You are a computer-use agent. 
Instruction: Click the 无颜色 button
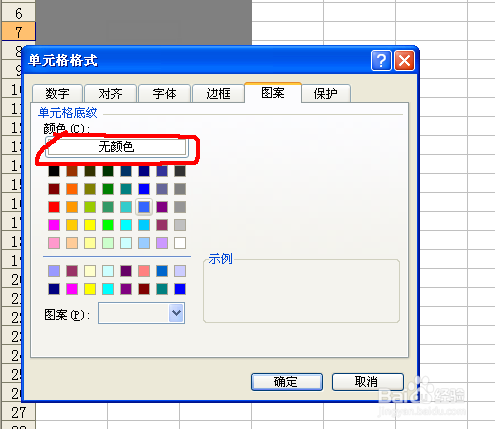point(117,147)
